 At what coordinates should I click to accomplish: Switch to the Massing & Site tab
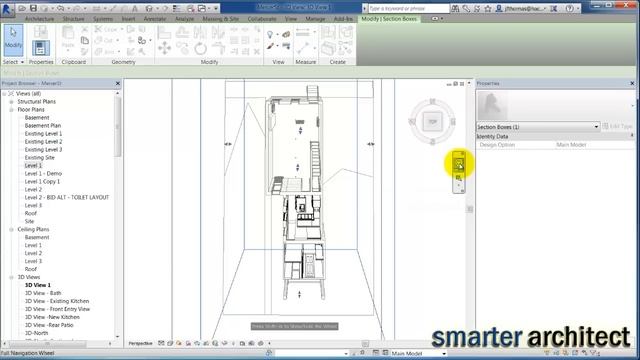tap(220, 19)
